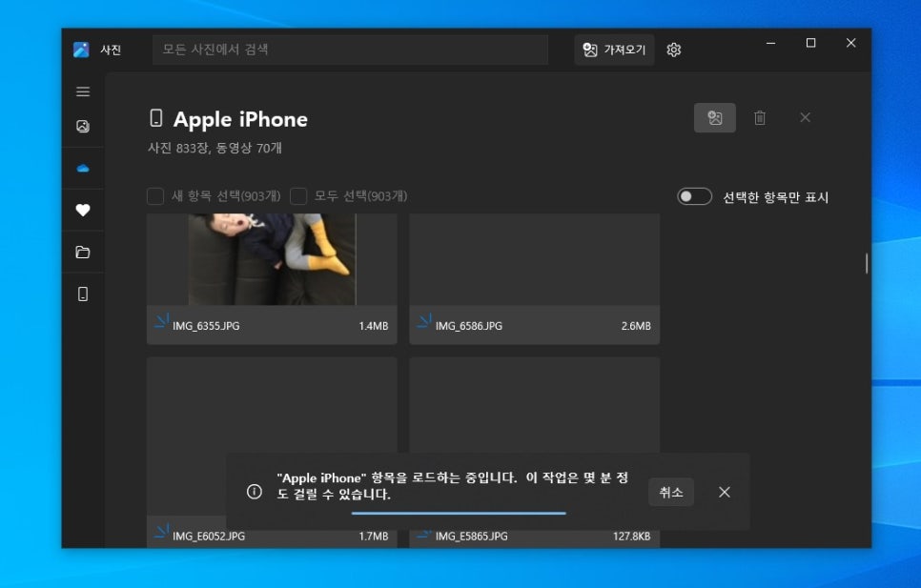Image resolution: width=921 pixels, height=588 pixels.
Task: Click the IMG_E5865.JPG file name
Action: point(472,536)
